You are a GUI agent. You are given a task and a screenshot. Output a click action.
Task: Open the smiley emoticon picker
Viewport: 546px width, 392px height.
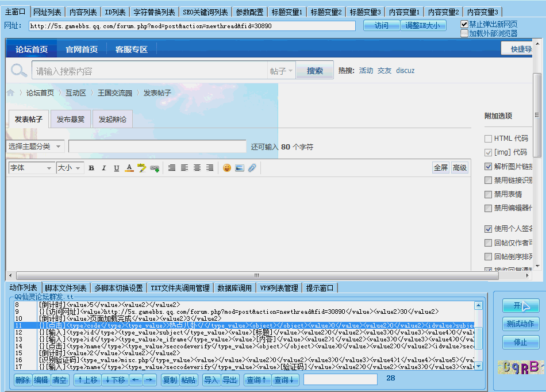click(227, 168)
